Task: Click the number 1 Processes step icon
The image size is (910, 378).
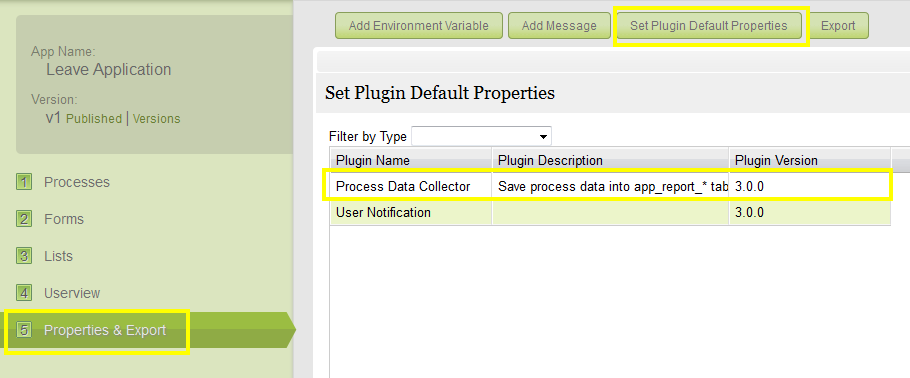Action: (x=24, y=182)
